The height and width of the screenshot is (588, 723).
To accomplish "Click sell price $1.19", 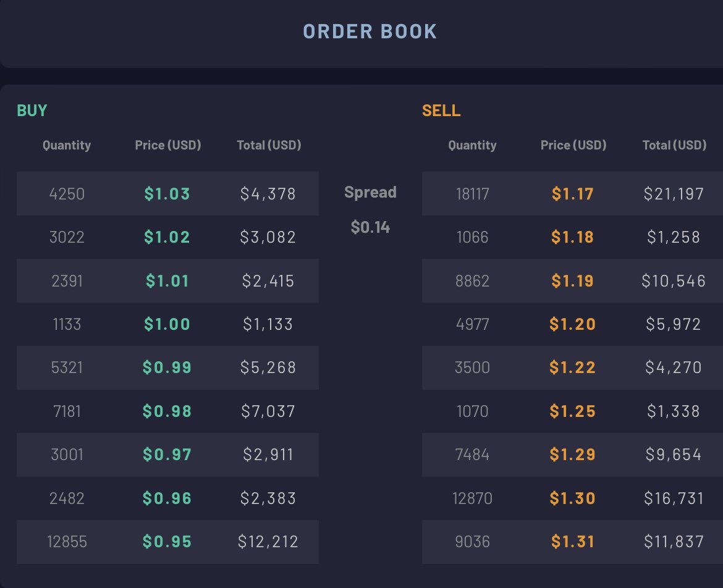I will [573, 280].
